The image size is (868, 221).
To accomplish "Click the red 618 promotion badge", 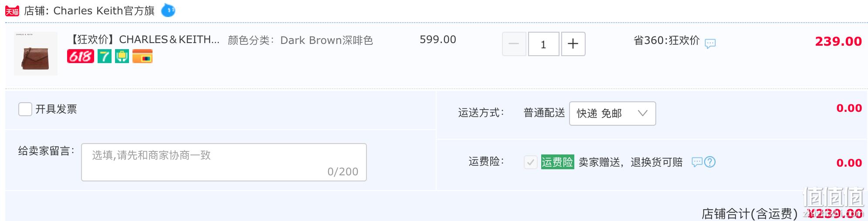I will 81,56.
